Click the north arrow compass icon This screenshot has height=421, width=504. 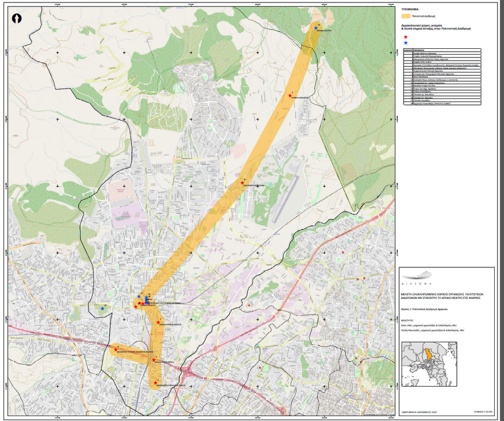(x=17, y=18)
